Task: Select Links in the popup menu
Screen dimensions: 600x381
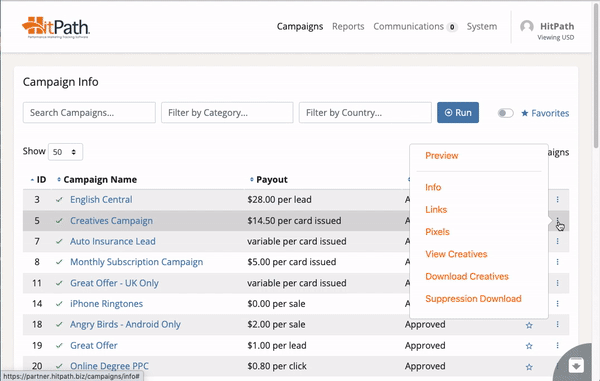Action: tap(436, 210)
